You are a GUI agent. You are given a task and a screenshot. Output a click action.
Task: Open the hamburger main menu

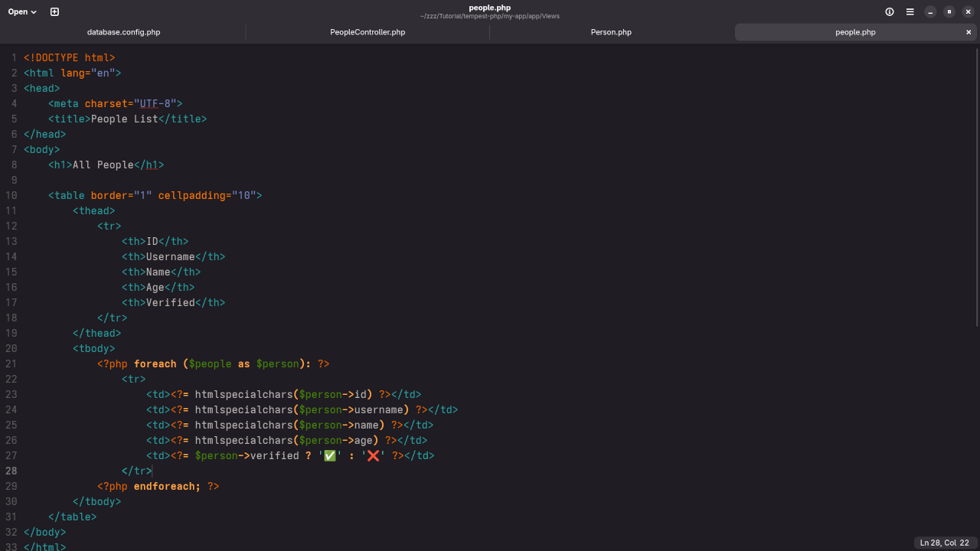pos(910,11)
